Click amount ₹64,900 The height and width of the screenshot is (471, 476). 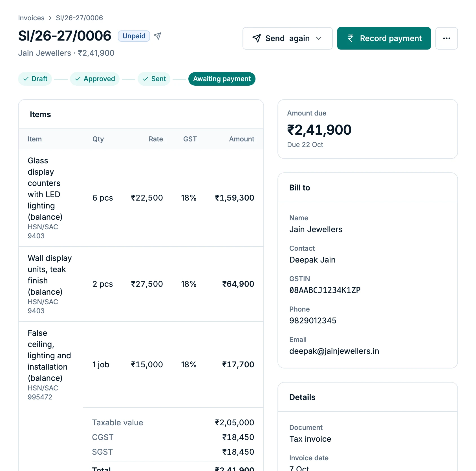click(x=238, y=284)
